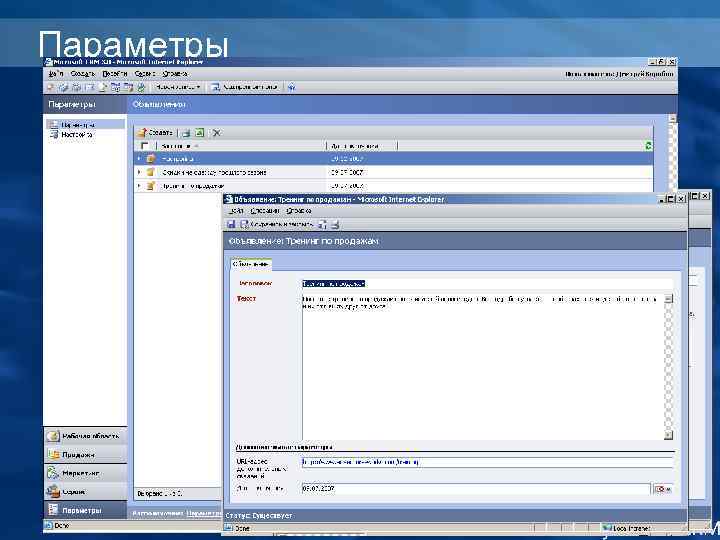Open Рабочая область in bottom-left navigation
Screen dimensions: 720x540
tap(85, 436)
